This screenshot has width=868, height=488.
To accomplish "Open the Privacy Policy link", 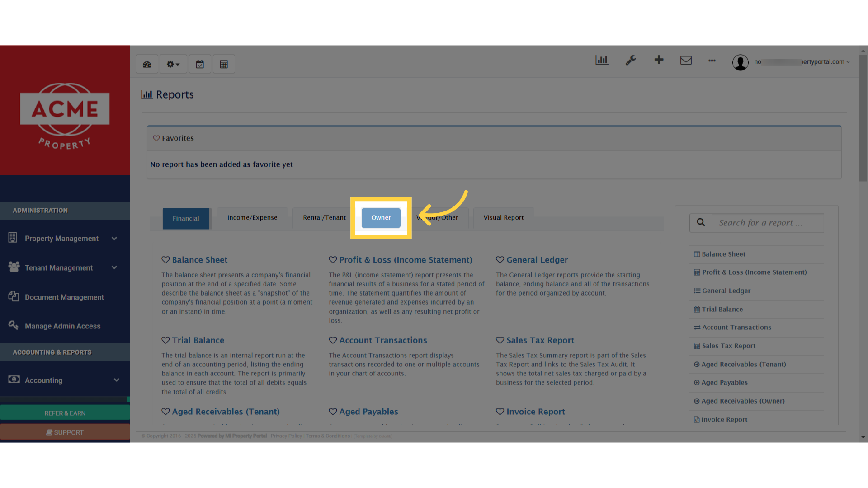I will (286, 436).
